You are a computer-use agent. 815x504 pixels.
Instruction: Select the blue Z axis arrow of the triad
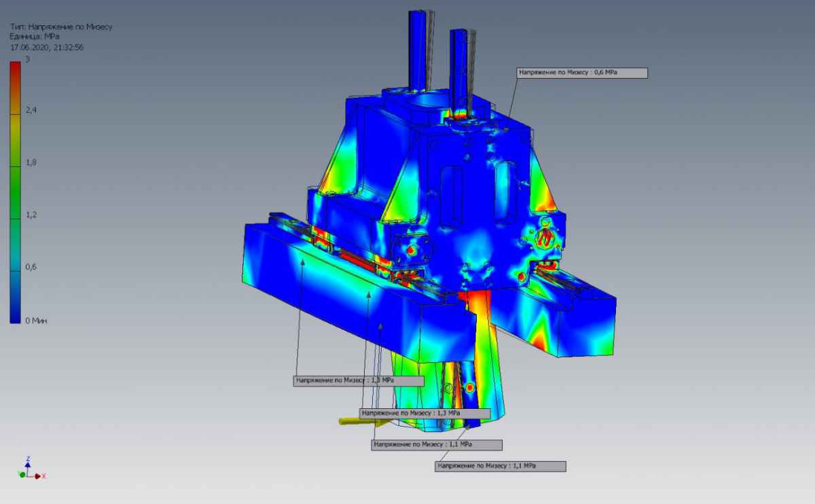(x=27, y=463)
